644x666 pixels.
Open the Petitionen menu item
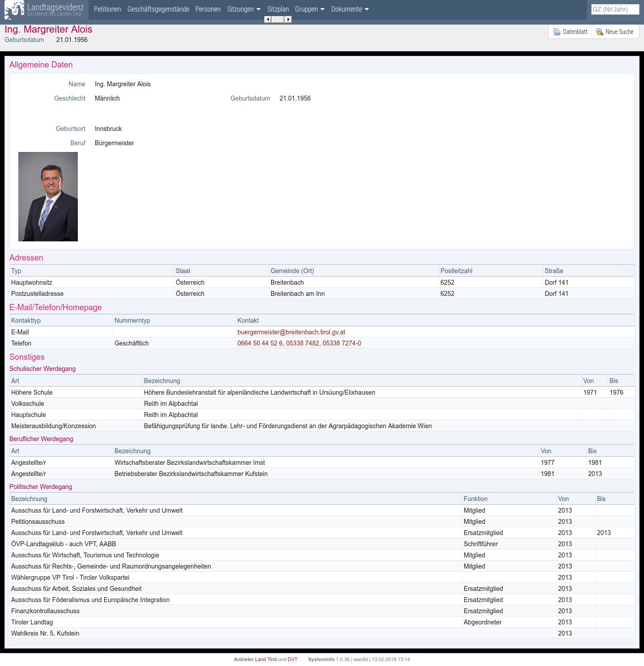pyautogui.click(x=107, y=9)
